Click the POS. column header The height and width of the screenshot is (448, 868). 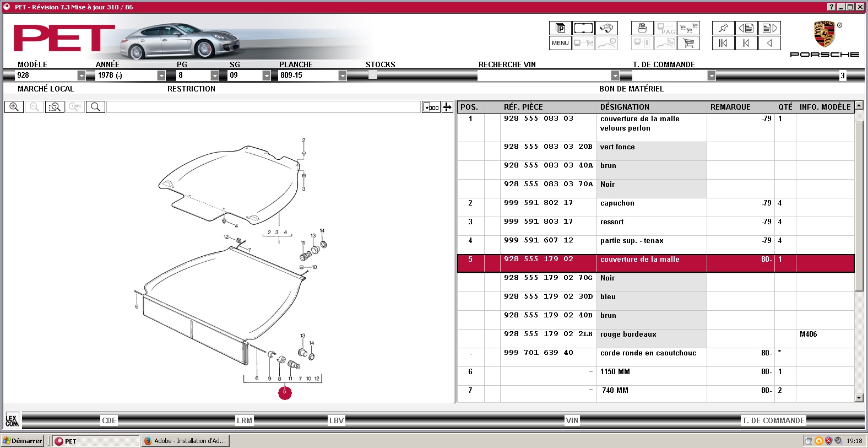(469, 107)
